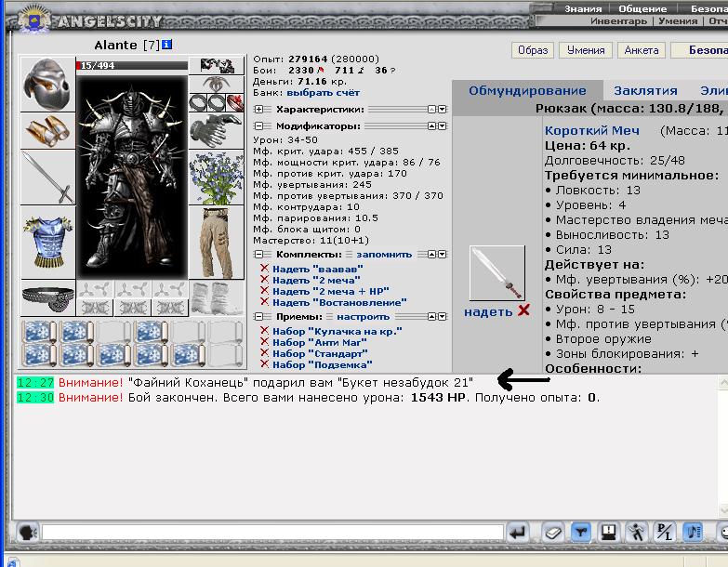Delete the "2 меча" outfit set

(264, 280)
